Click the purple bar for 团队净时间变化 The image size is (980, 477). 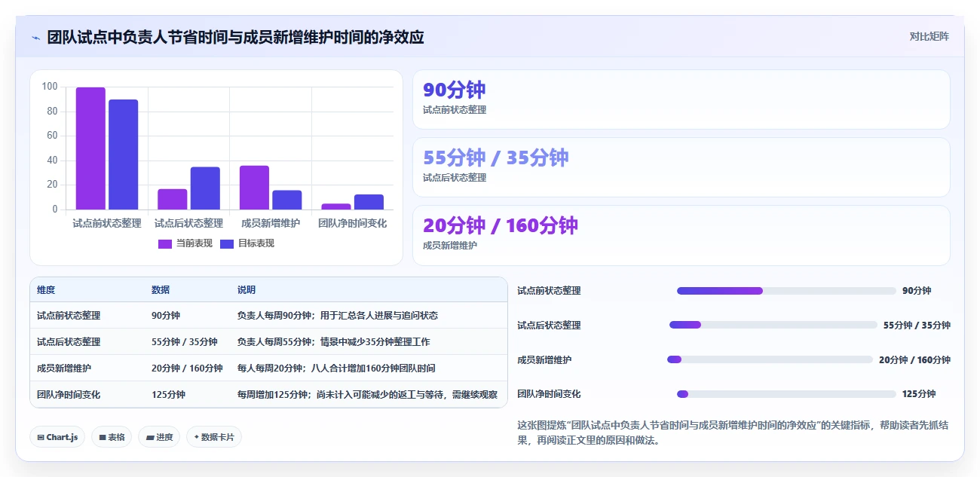tap(336, 206)
